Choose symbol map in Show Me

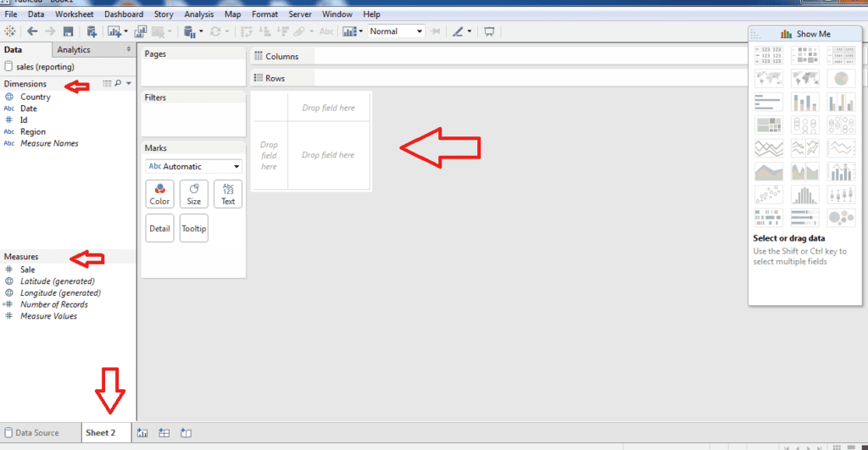pyautogui.click(x=768, y=79)
